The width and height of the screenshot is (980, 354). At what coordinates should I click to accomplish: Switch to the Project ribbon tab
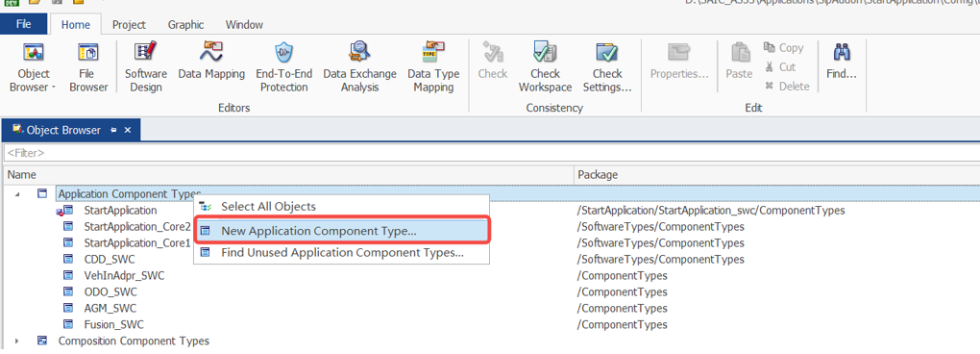pyautogui.click(x=129, y=25)
